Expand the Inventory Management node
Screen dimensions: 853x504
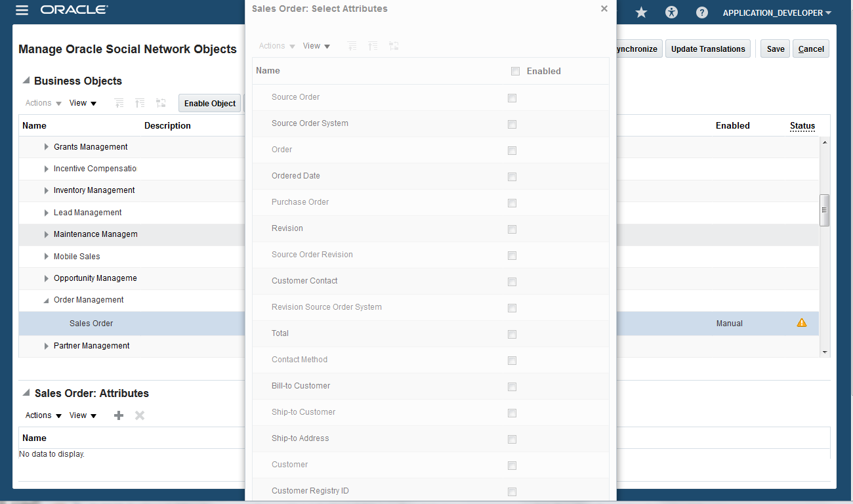tap(47, 190)
